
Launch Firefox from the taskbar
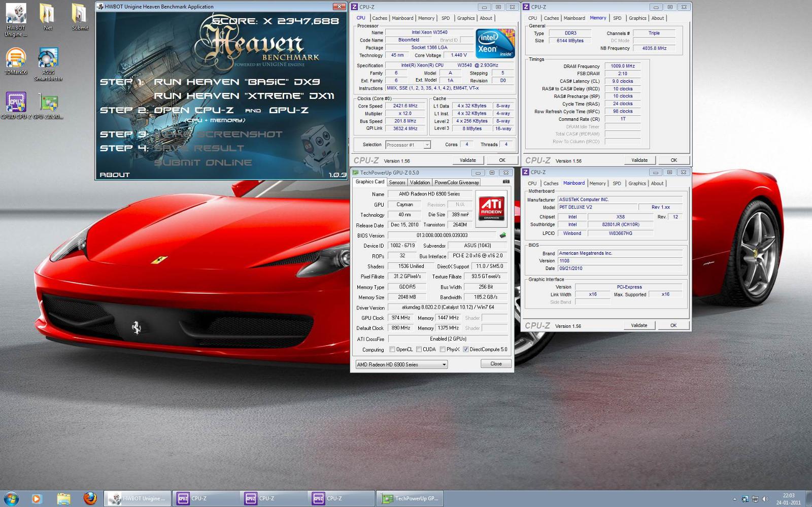click(x=90, y=498)
